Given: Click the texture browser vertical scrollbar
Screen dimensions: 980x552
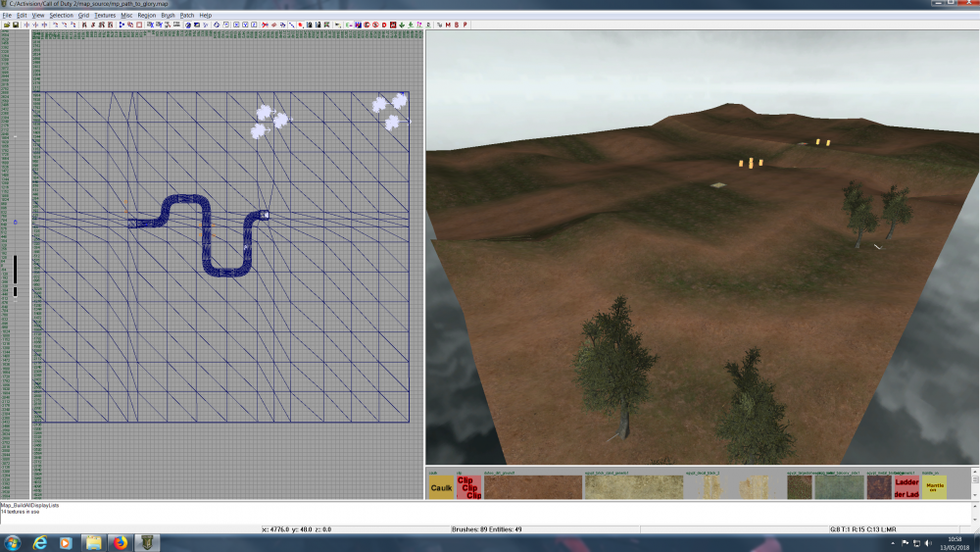Looking at the screenshot, I should click(x=973, y=483).
